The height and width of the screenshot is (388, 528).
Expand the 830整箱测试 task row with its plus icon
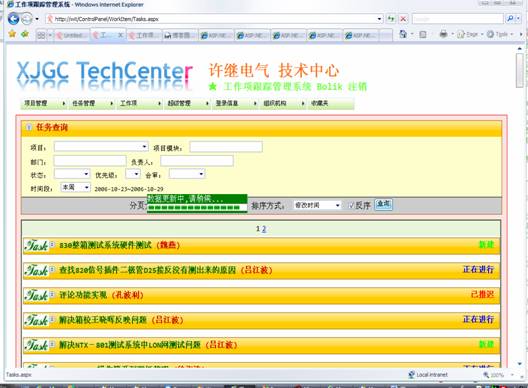(x=53, y=244)
